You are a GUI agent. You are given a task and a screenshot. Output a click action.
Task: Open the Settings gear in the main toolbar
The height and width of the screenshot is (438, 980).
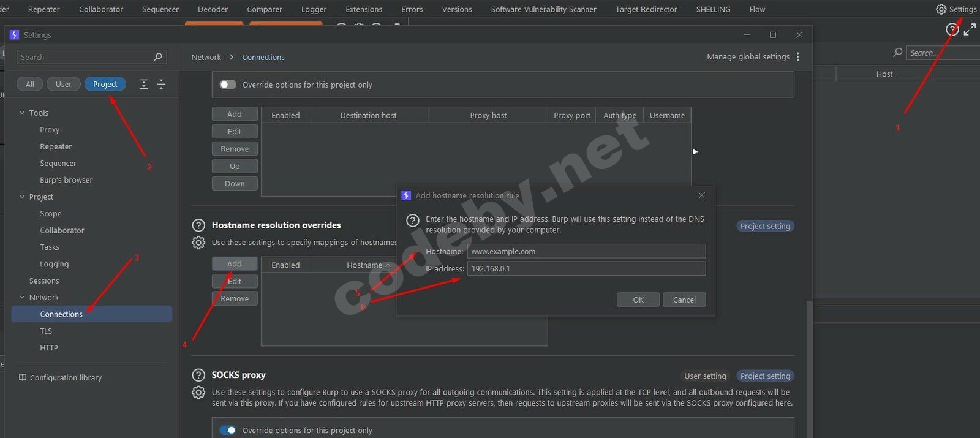pyautogui.click(x=941, y=9)
